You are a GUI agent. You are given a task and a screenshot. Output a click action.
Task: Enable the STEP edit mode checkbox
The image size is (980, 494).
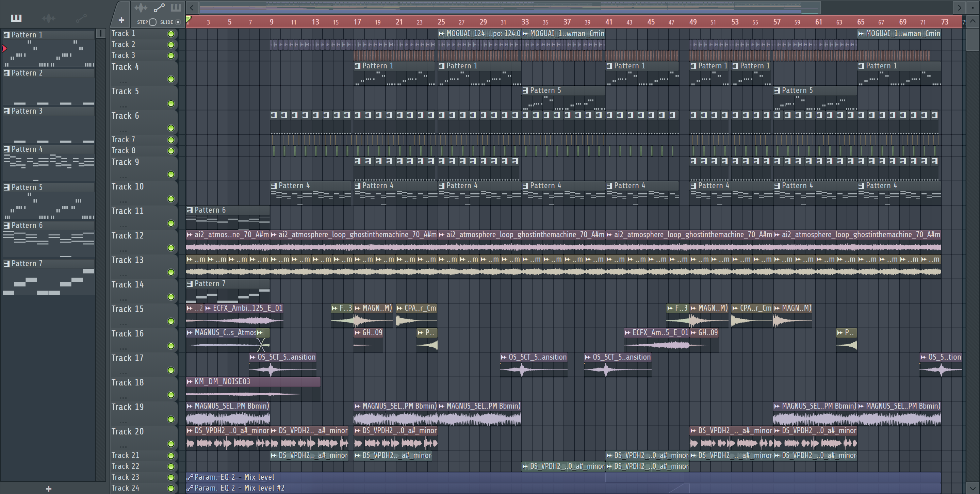point(153,22)
